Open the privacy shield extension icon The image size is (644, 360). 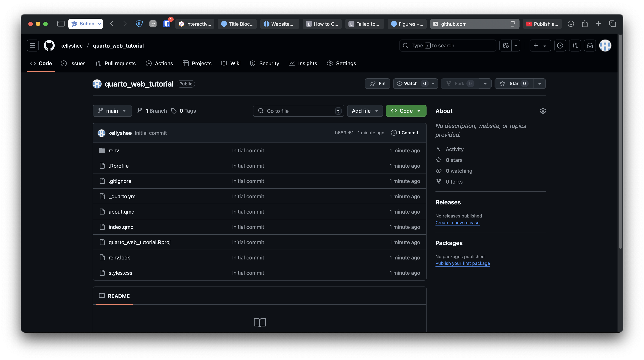[x=139, y=24]
